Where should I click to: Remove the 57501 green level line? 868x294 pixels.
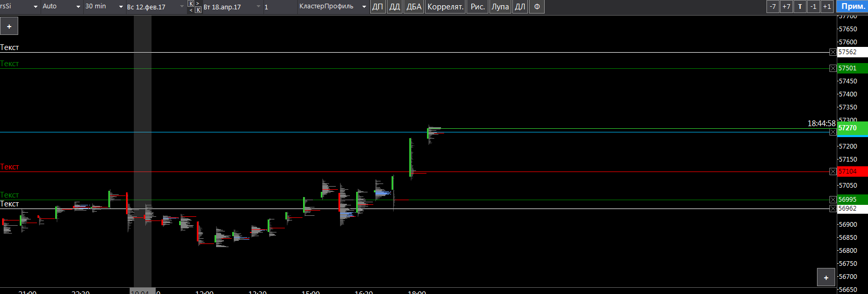point(833,68)
